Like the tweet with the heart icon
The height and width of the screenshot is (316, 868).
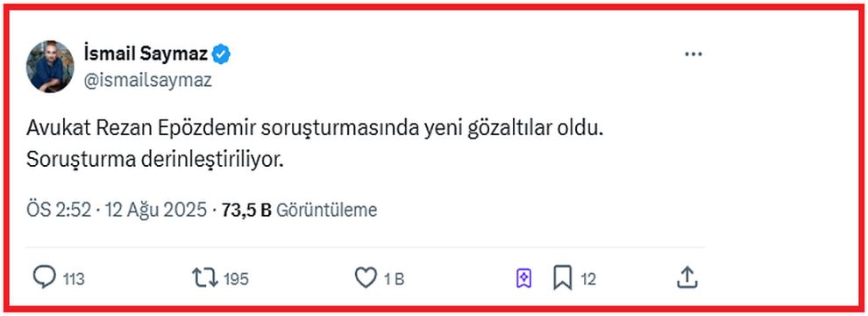point(366,277)
